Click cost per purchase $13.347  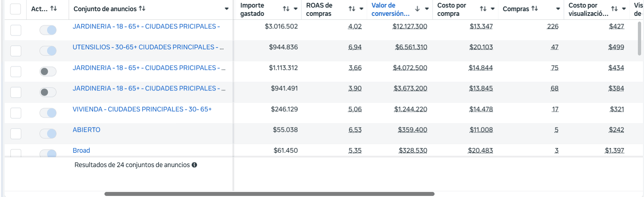click(481, 26)
